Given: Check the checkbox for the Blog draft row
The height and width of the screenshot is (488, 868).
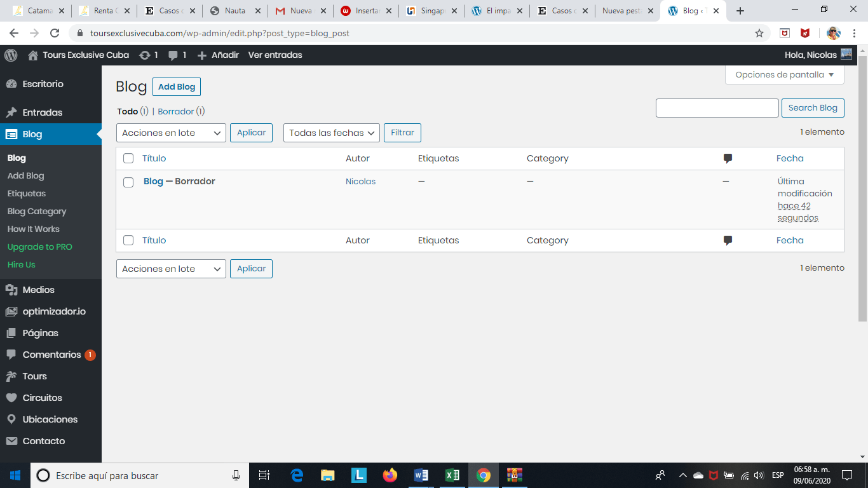Looking at the screenshot, I should pyautogui.click(x=128, y=182).
